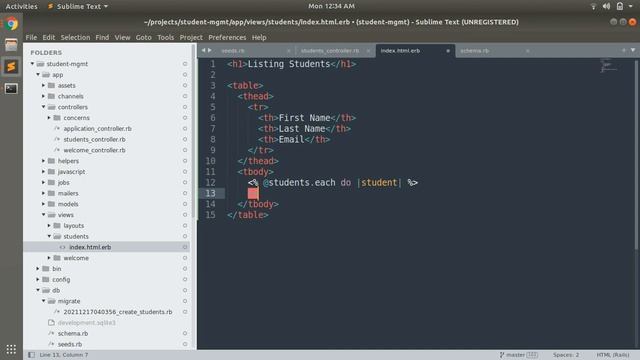Open the Show Applications grid
Viewport: 640px width, 360px height.
[x=11, y=349]
